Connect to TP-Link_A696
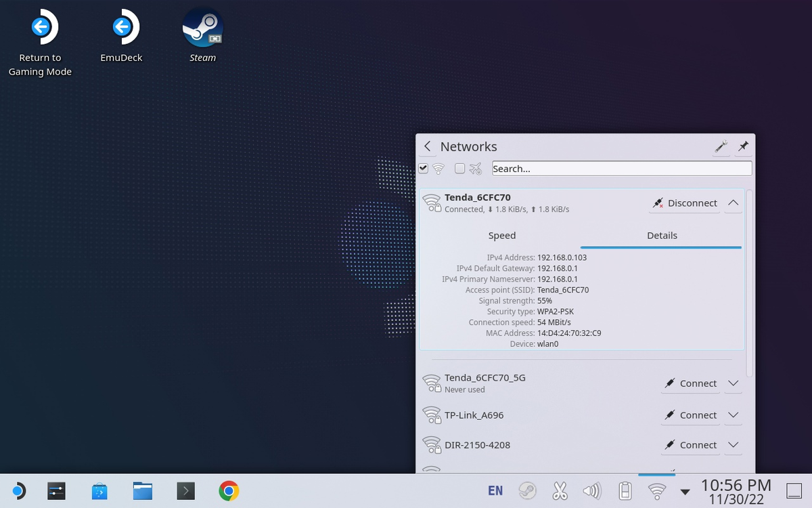 [x=690, y=415]
